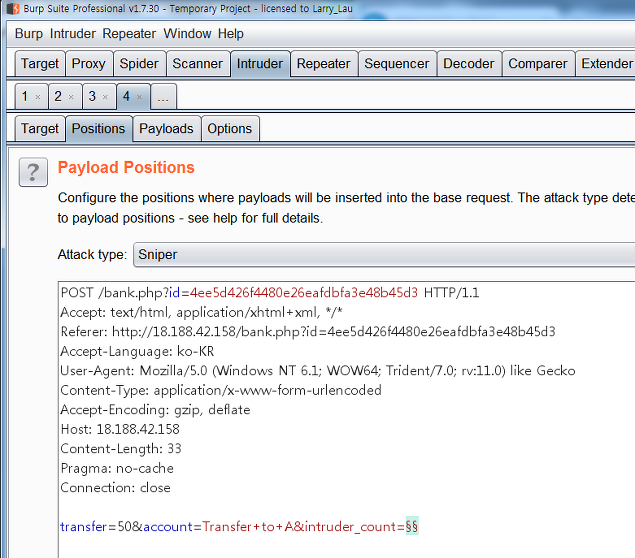The width and height of the screenshot is (635, 558).
Task: Expand the Attack type Sniper dropdown
Action: point(384,255)
